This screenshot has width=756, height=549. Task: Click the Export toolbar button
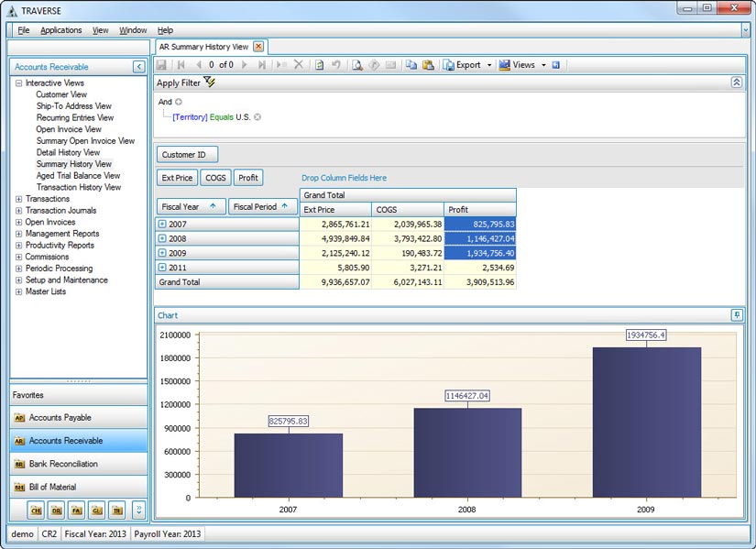462,65
